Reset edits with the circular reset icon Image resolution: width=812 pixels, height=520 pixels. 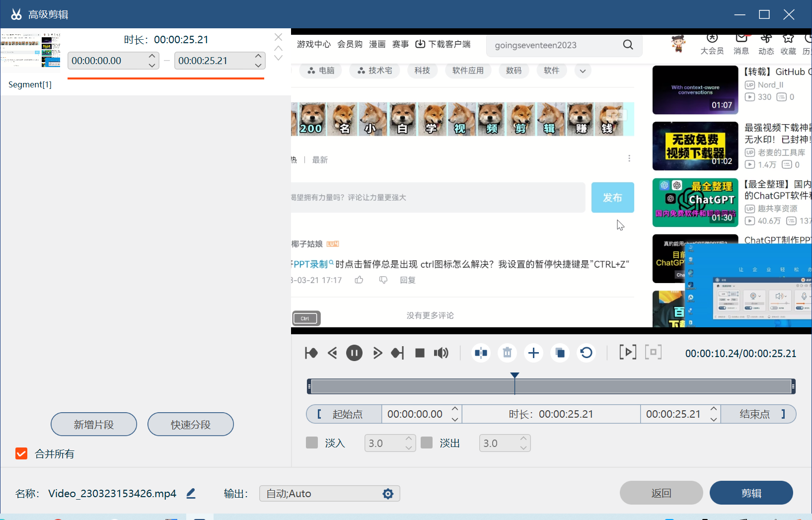(586, 353)
